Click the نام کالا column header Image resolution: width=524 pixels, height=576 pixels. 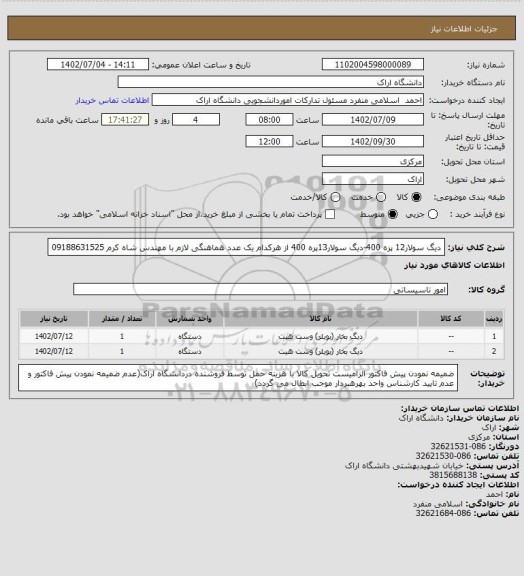pos(320,318)
